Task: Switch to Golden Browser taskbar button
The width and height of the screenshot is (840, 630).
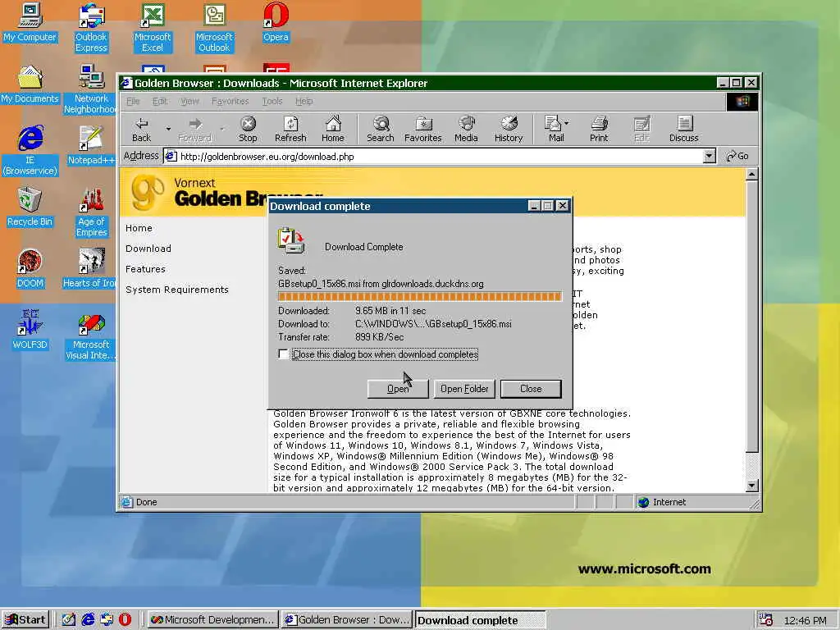Action: tap(347, 620)
